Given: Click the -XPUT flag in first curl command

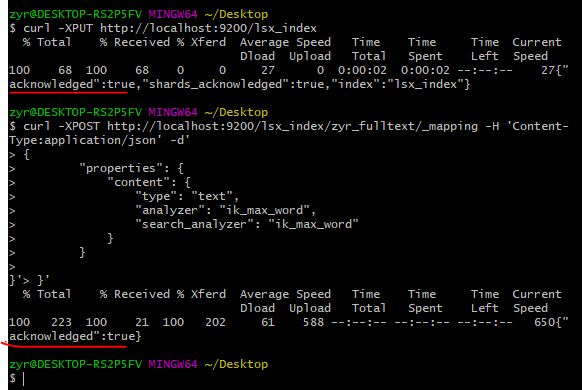Looking at the screenshot, I should (75, 28).
